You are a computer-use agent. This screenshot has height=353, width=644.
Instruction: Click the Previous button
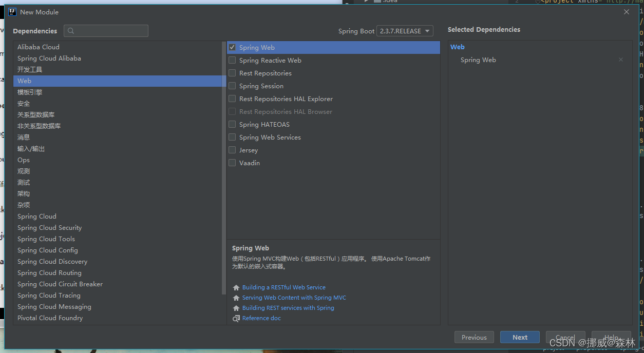click(474, 337)
